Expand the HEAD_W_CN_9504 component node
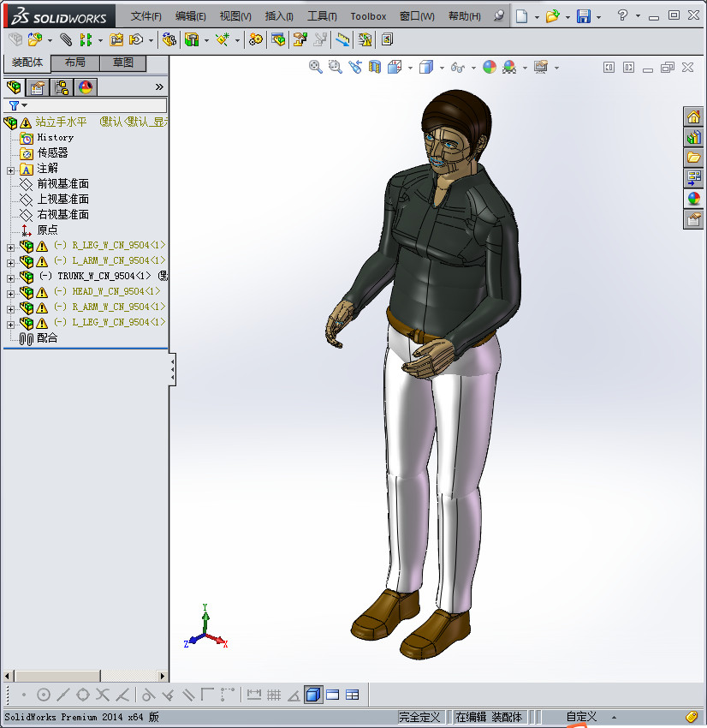 click(10, 294)
